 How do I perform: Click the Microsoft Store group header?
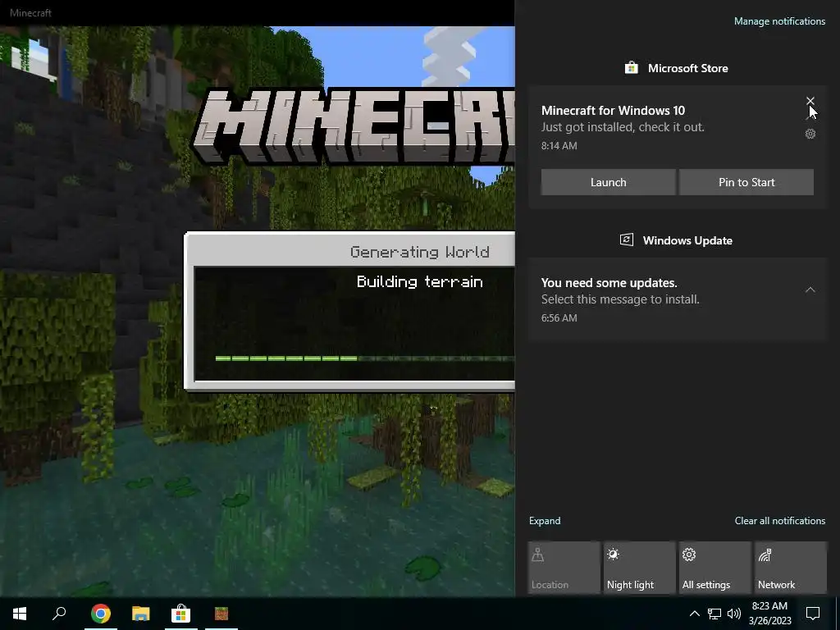[x=677, y=68]
